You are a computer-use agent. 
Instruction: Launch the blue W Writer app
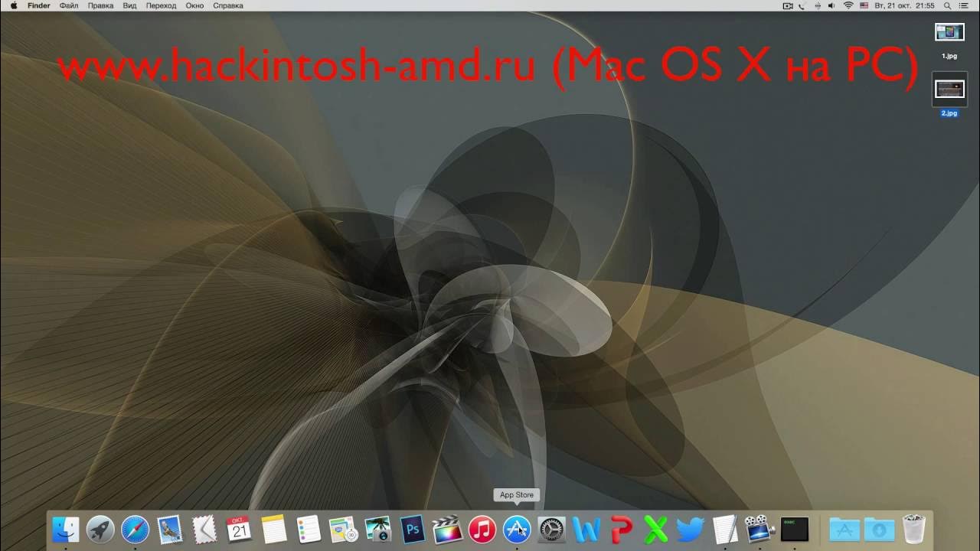tap(586, 529)
